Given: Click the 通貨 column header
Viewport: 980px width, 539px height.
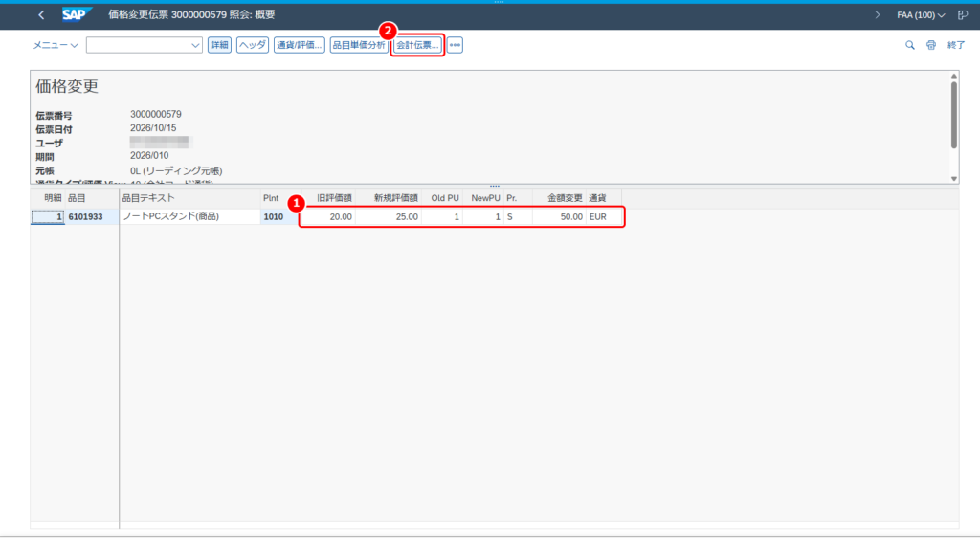Looking at the screenshot, I should [x=604, y=197].
